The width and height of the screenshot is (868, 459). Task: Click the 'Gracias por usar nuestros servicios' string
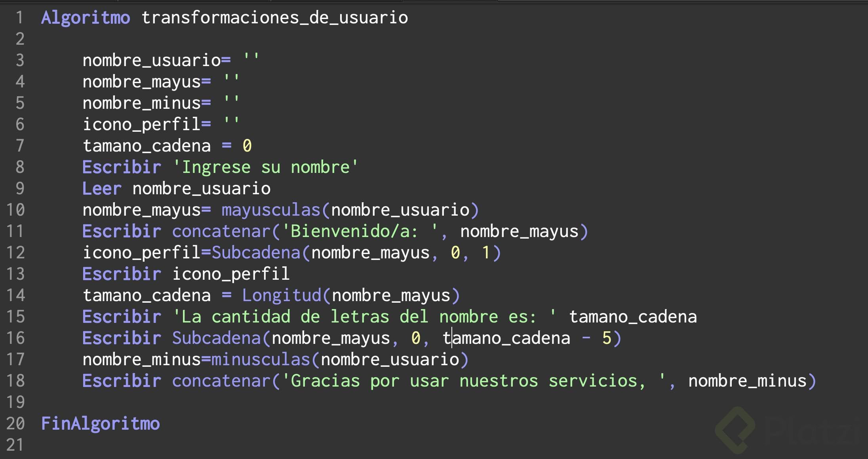click(473, 381)
